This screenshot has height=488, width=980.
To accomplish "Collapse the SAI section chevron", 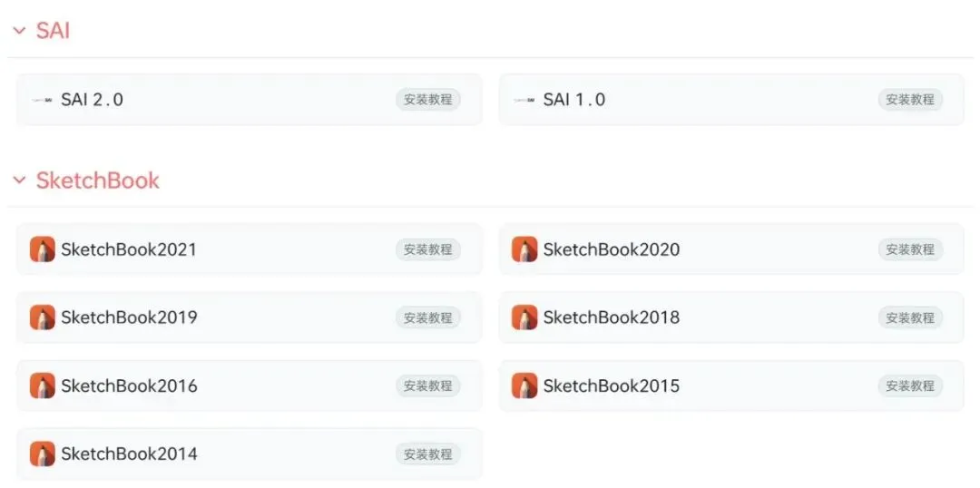I will point(19,31).
